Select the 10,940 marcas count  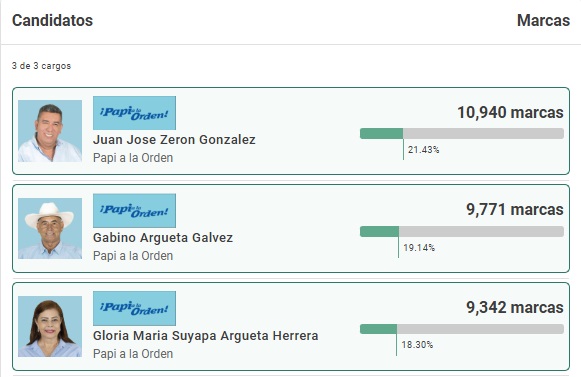[x=510, y=112]
